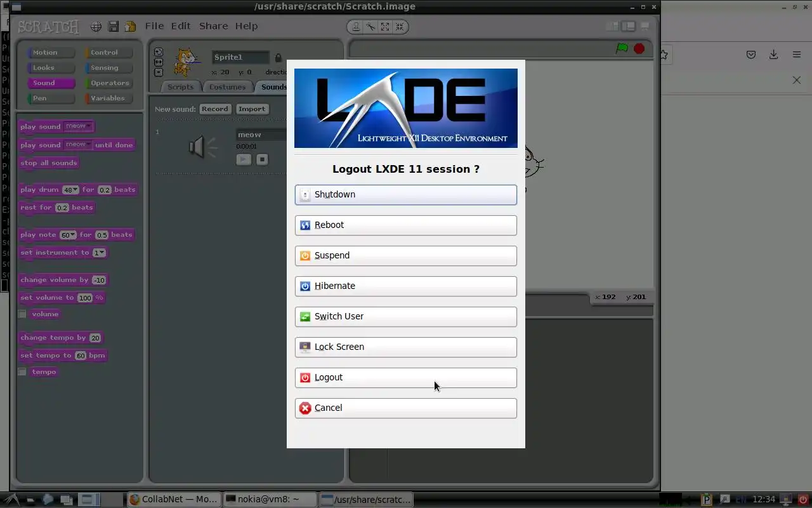Click the Sprite1 name field

240,57
